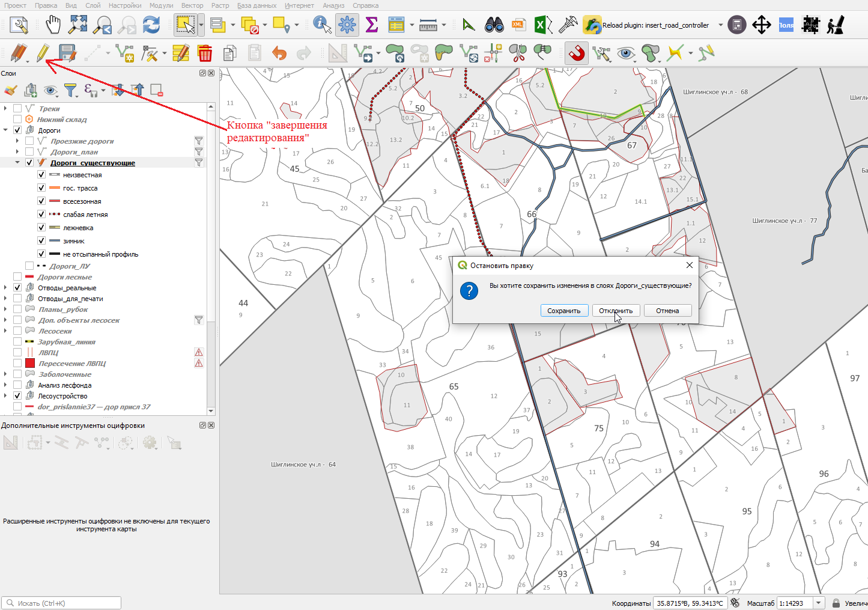This screenshot has height=610, width=868.
Task: Click the puzzle pieces plugin icon
Action: (x=811, y=25)
